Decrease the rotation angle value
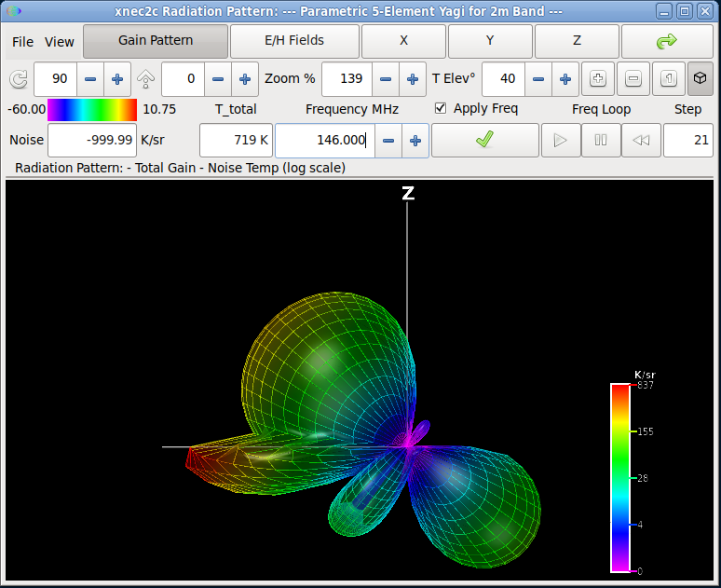Screen dimensions: 721x588 click(x=90, y=79)
